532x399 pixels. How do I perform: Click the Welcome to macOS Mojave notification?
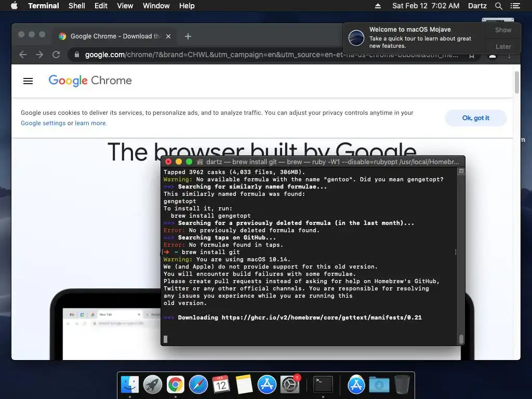click(414, 37)
